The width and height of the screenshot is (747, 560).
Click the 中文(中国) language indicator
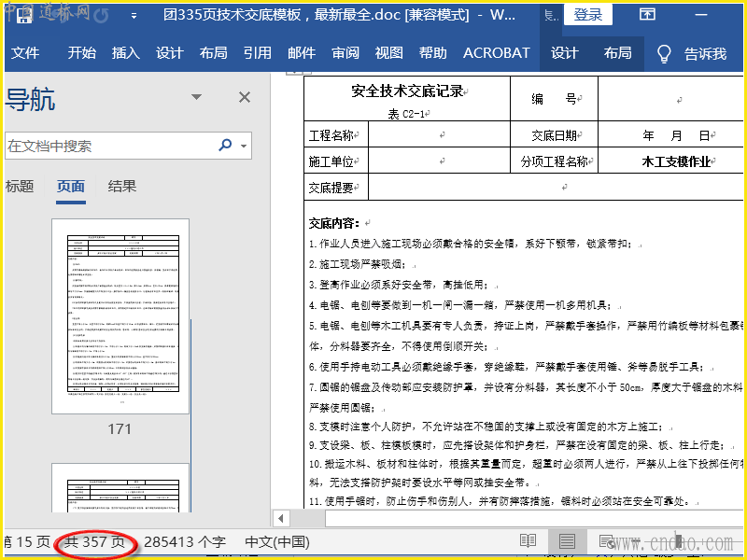click(x=277, y=541)
